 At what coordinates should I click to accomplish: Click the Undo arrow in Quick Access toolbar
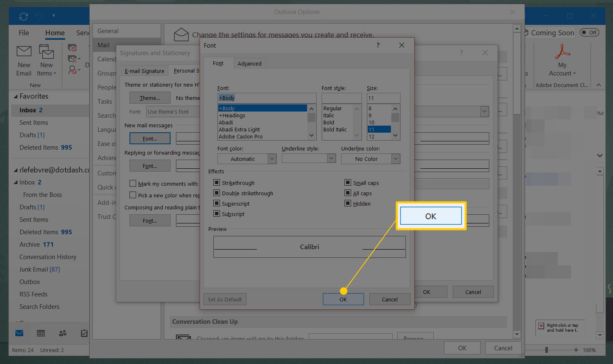(x=39, y=16)
